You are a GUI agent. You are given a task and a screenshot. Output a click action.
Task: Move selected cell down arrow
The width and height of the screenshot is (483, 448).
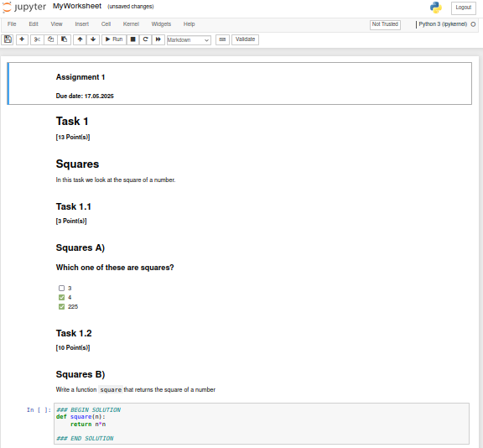pyautogui.click(x=93, y=39)
